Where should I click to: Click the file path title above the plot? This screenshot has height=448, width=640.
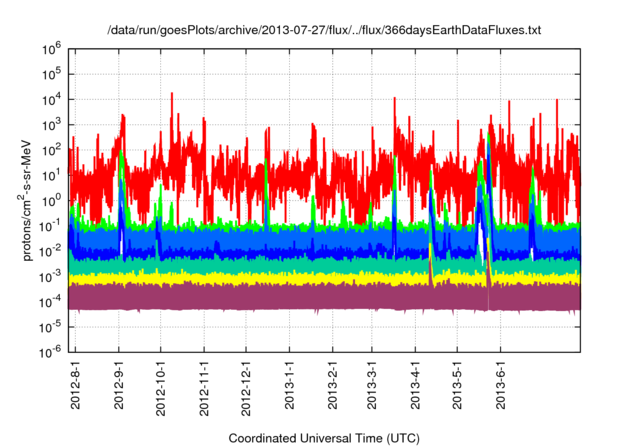[x=324, y=31]
